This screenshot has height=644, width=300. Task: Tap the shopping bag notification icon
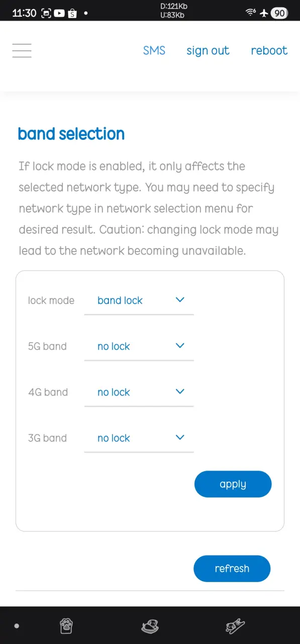[72, 13]
